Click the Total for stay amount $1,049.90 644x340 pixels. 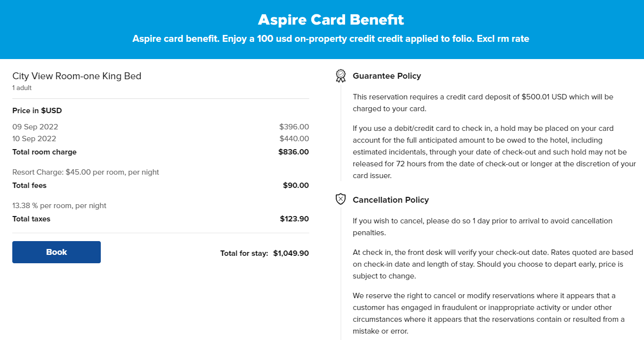(x=291, y=253)
